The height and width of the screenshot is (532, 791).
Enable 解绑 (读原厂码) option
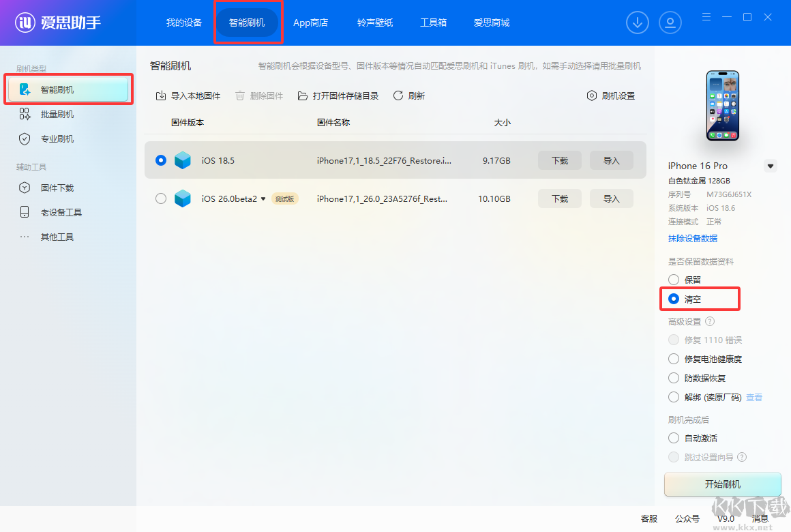point(674,397)
